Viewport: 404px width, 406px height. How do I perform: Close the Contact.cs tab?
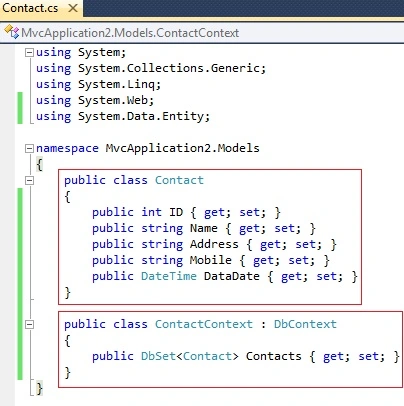(73, 8)
